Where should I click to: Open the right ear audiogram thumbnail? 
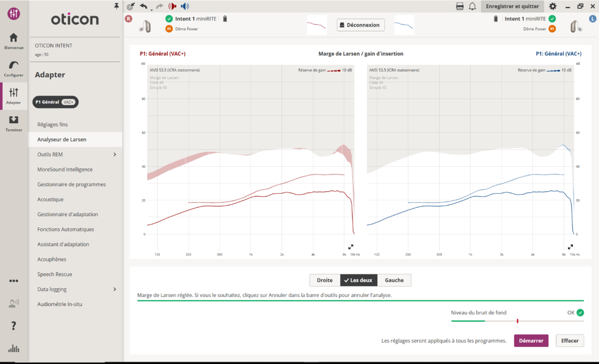click(317, 25)
